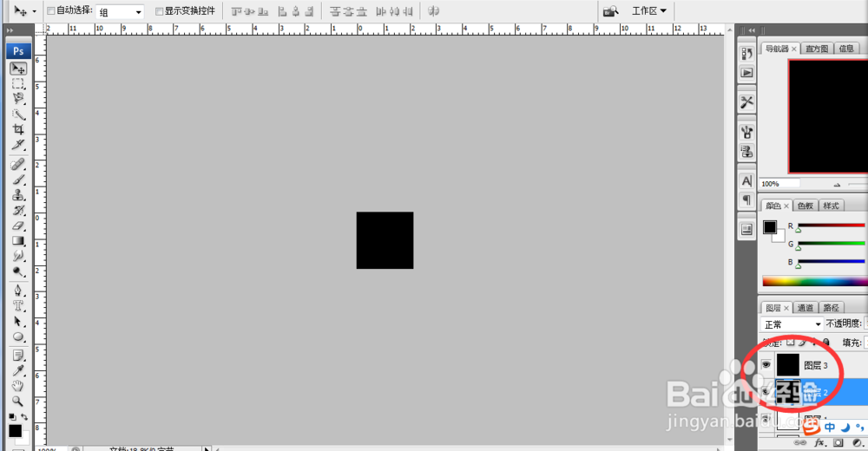
Task: Open the 正常 blend mode dropdown
Action: point(791,324)
